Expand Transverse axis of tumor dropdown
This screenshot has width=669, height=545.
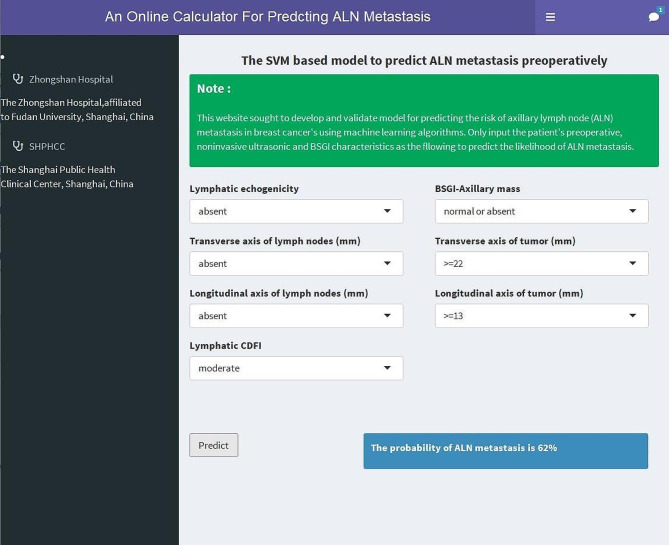(541, 264)
